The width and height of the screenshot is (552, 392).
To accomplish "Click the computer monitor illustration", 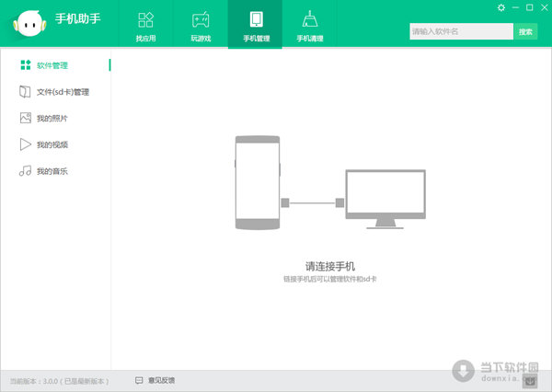I will (x=385, y=199).
